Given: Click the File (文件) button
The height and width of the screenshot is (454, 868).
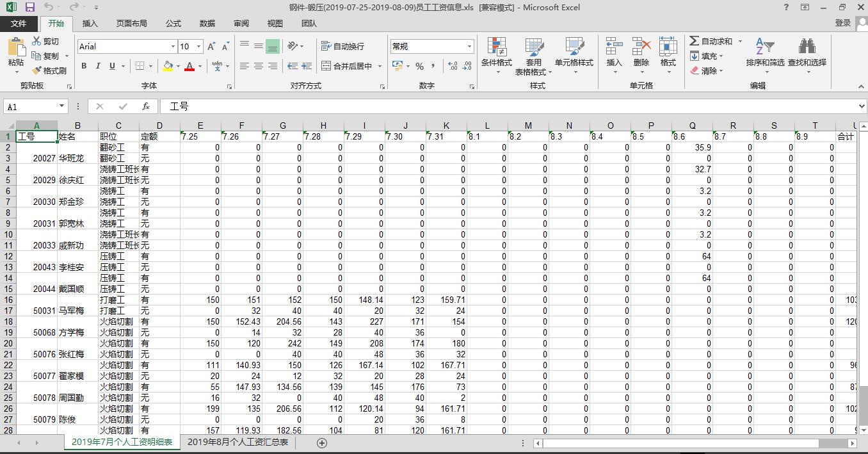Looking at the screenshot, I should 19,24.
